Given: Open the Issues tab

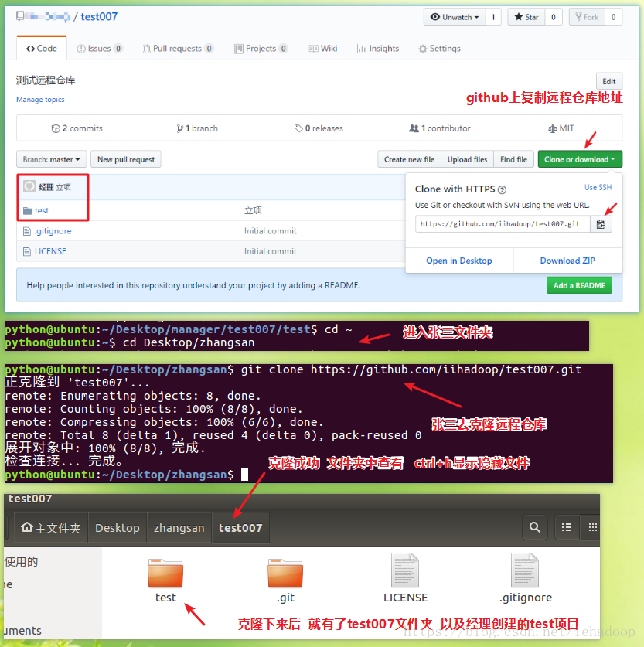Looking at the screenshot, I should tap(100, 48).
